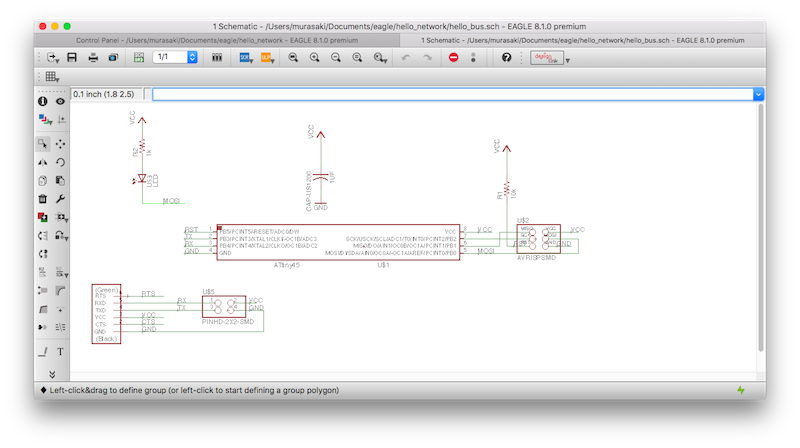Viewport: 800px width, 448px height.
Task: Select the Text tool icon
Action: click(x=61, y=352)
